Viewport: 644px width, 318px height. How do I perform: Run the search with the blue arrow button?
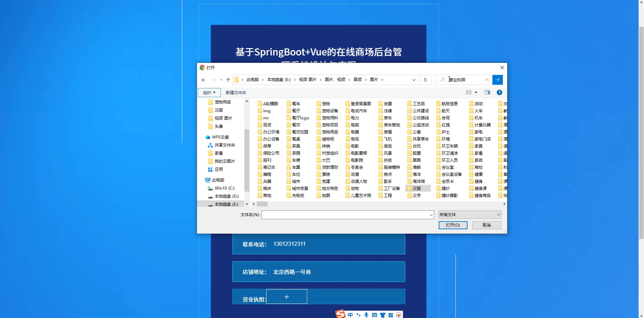[497, 80]
